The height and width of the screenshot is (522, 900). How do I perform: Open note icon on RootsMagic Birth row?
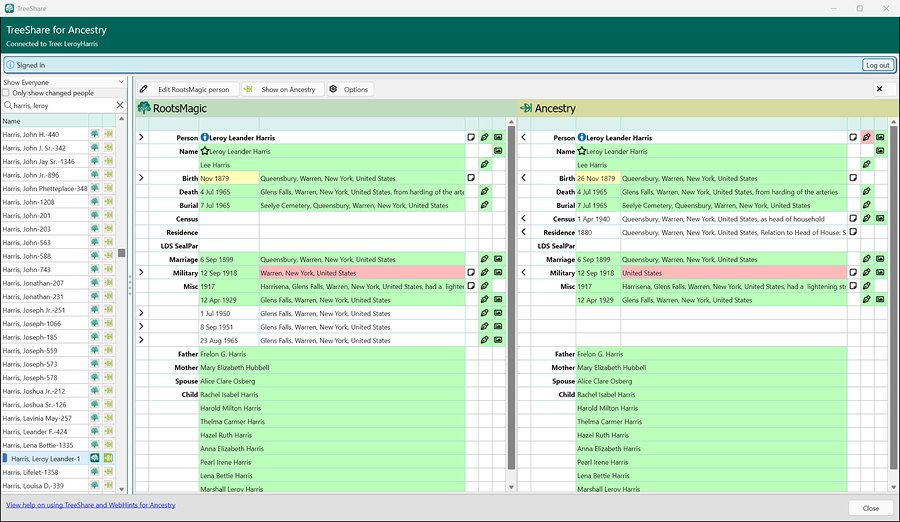tap(471, 178)
